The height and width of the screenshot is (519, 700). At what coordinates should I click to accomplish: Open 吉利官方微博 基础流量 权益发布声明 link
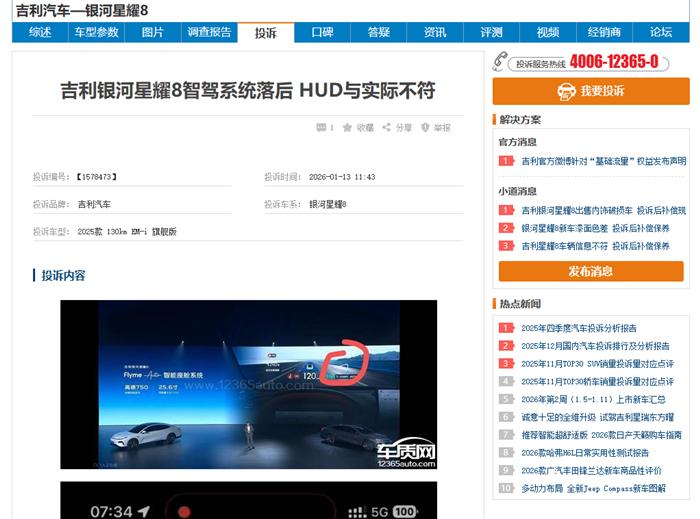pos(603,160)
